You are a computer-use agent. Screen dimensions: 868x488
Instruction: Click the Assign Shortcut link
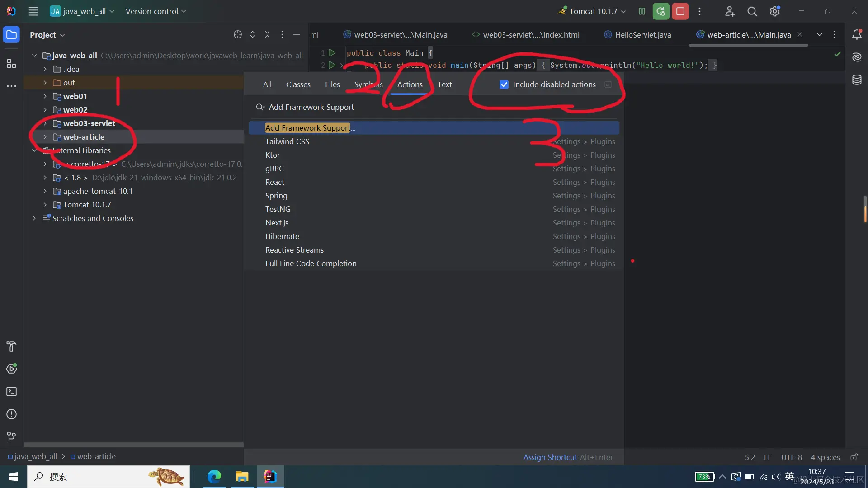[550, 457]
